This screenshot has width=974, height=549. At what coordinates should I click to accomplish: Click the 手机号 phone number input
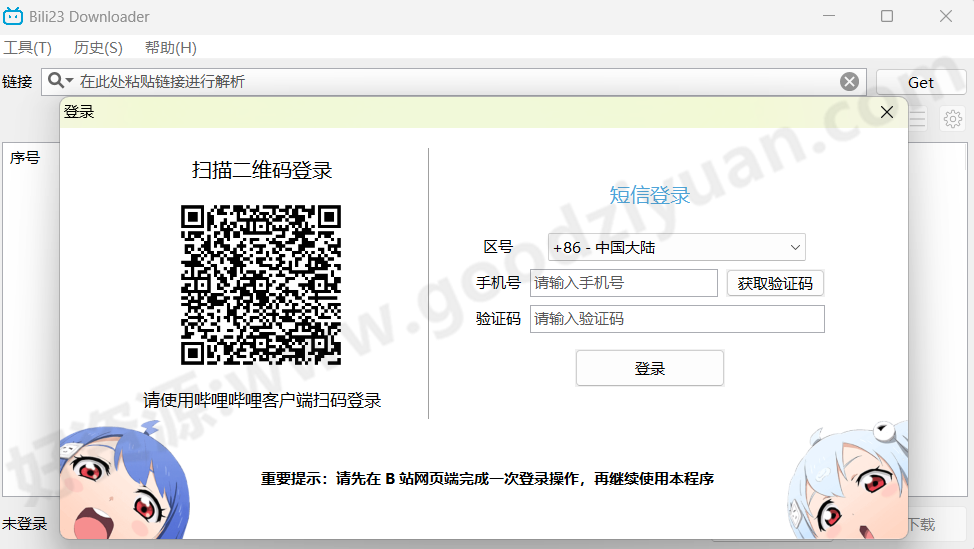pyautogui.click(x=624, y=283)
